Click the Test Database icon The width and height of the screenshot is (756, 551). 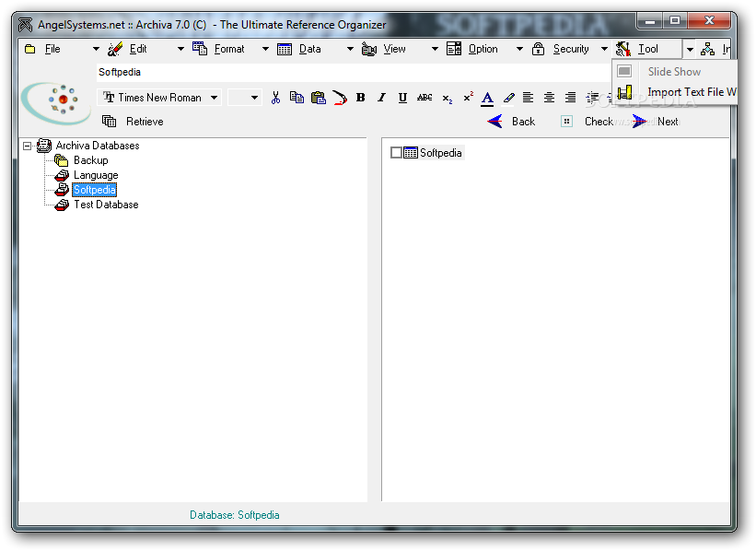61,205
